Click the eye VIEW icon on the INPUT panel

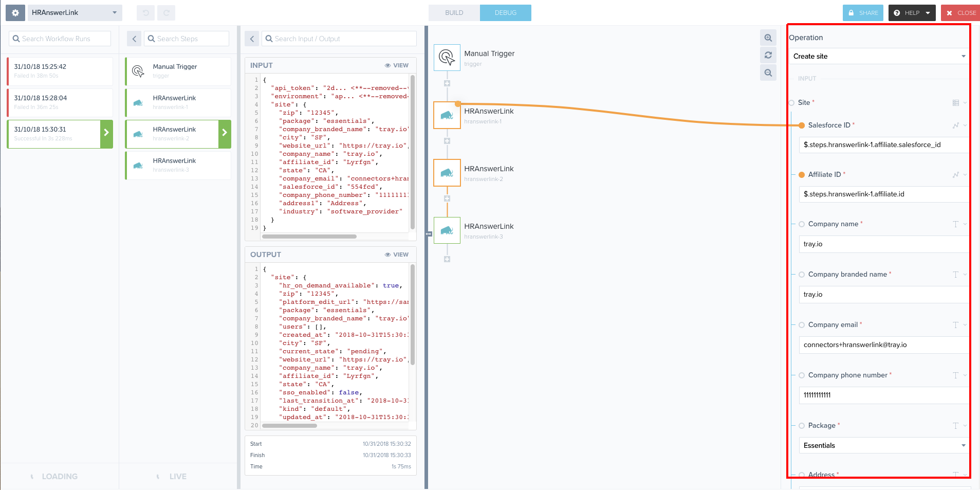(x=397, y=65)
